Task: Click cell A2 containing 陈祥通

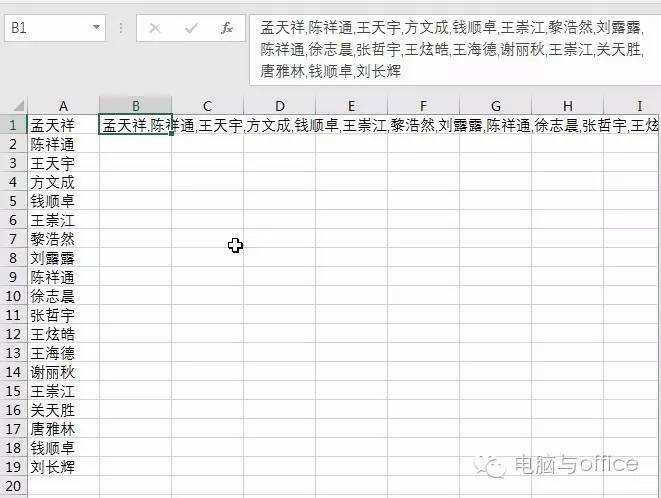Action: [63, 144]
